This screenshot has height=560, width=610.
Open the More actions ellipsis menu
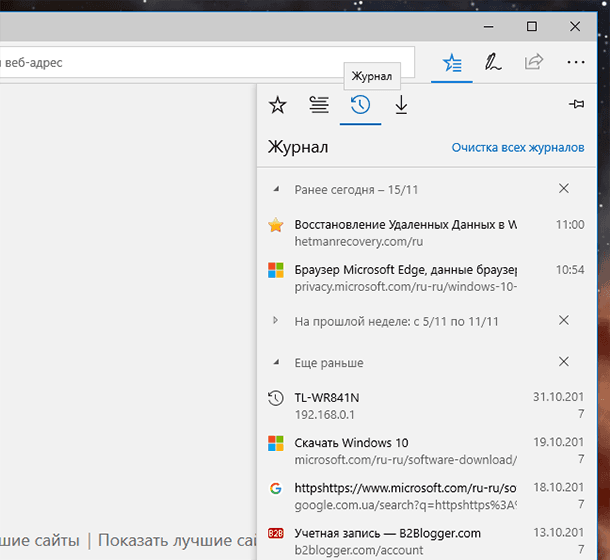(575, 62)
